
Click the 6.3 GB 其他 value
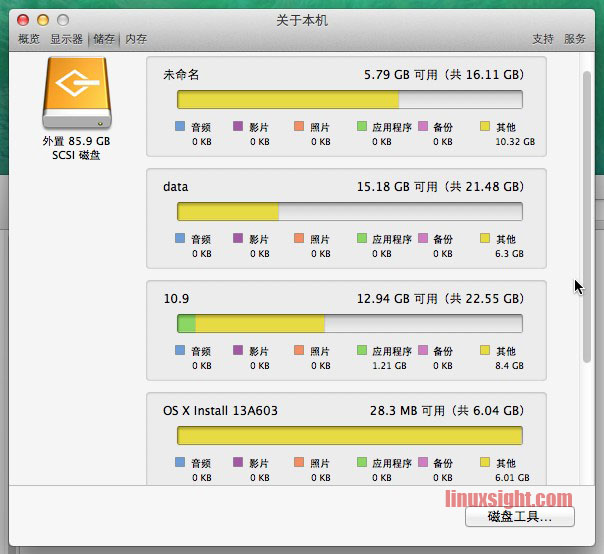coord(509,254)
